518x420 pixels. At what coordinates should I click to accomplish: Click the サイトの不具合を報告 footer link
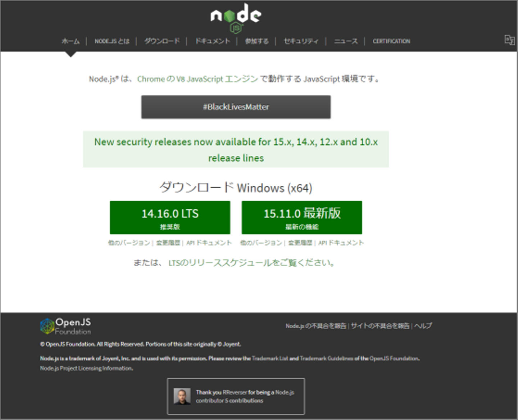[x=380, y=326]
